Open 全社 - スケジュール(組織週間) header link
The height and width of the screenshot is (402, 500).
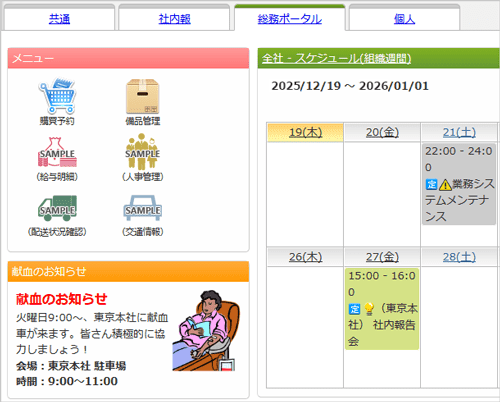(x=336, y=59)
